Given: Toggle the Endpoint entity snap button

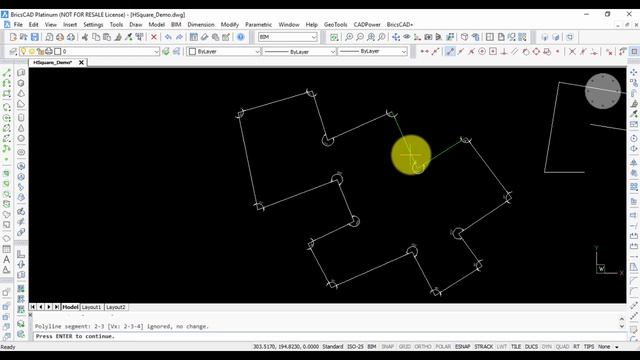Looking at the screenshot, I should click(450, 51).
